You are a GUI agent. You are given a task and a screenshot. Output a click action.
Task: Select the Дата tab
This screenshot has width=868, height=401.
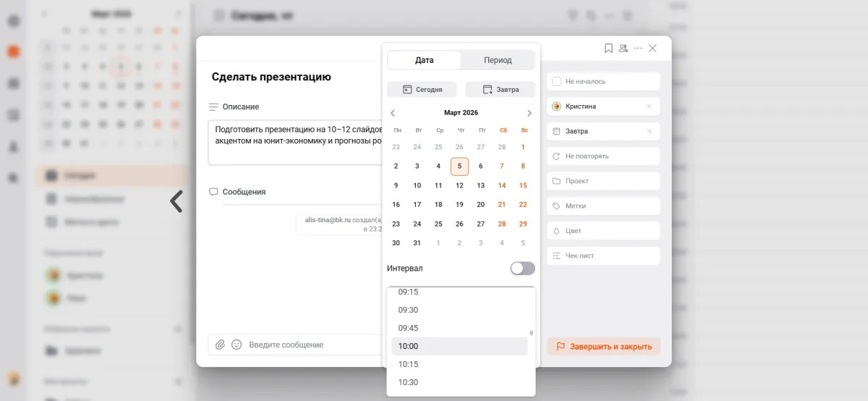click(x=425, y=60)
